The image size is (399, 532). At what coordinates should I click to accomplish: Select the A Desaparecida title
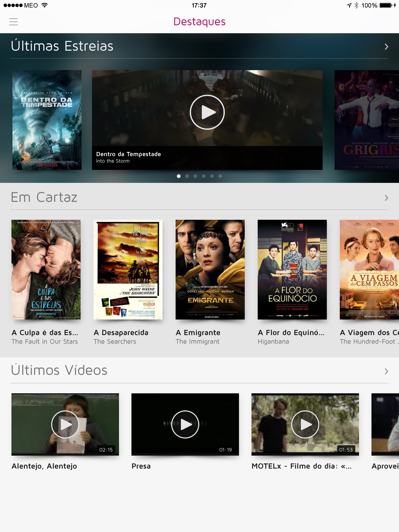click(x=121, y=332)
